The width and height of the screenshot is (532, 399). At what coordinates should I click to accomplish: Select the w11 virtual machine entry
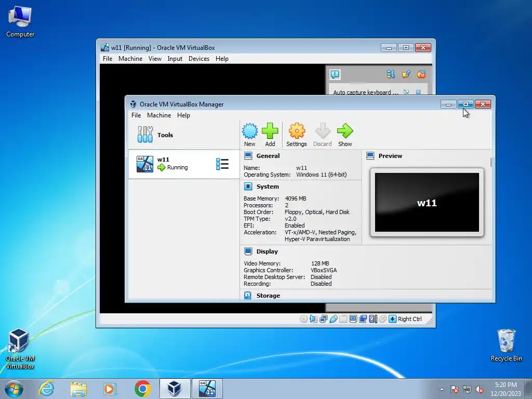click(x=184, y=164)
